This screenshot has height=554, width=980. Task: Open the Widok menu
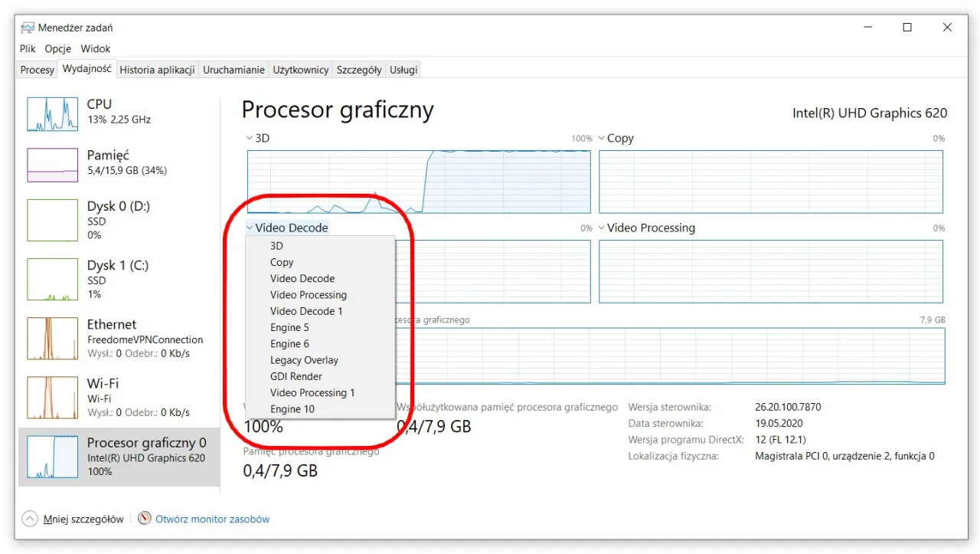pyautogui.click(x=95, y=48)
